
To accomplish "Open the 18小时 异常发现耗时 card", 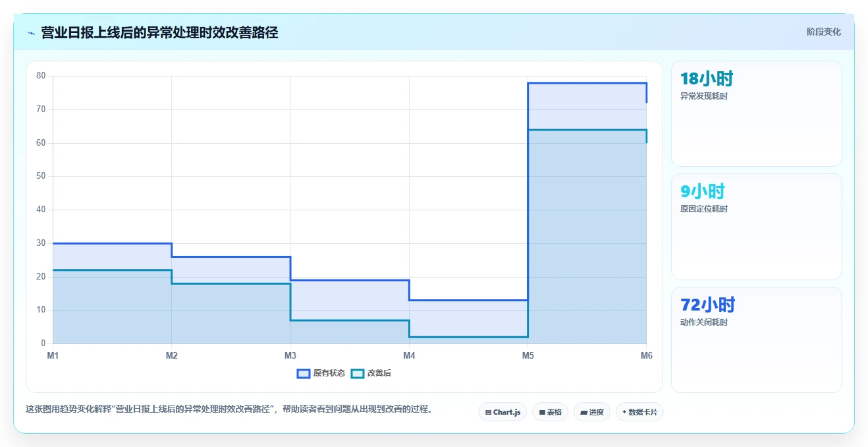I will pos(756,113).
